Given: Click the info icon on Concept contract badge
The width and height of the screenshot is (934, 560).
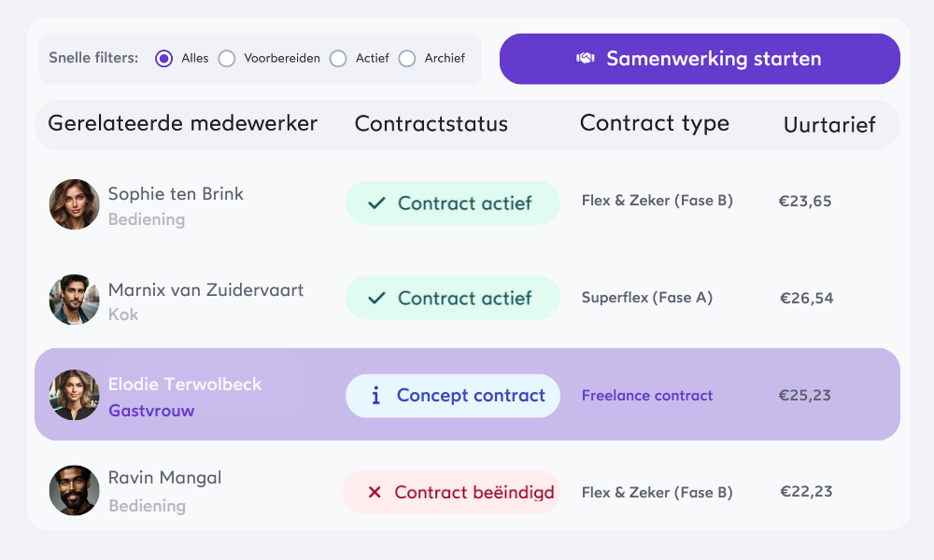Looking at the screenshot, I should pos(376,396).
